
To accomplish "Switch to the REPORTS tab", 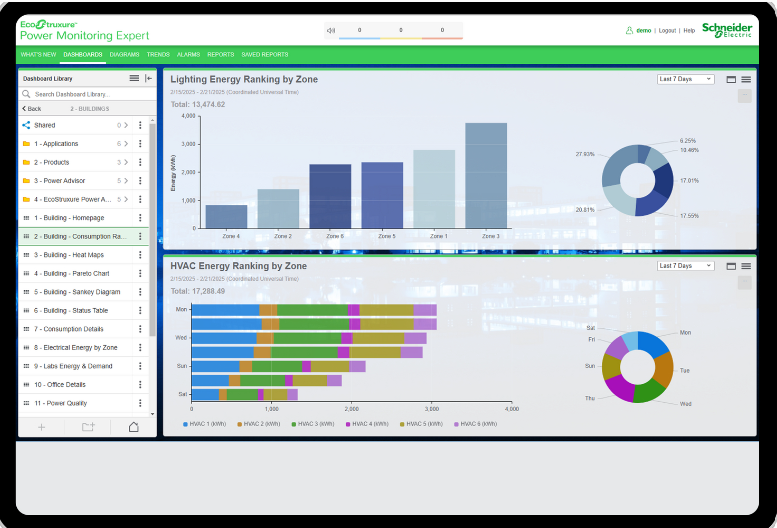I will [x=221, y=54].
